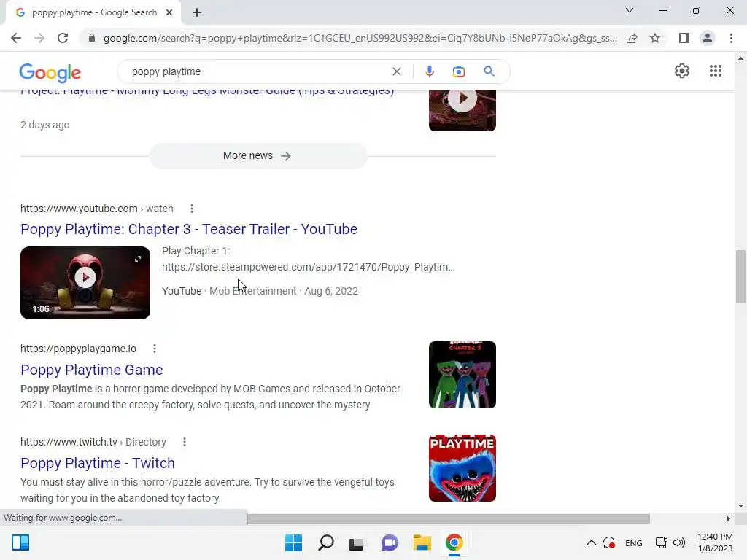Open File Explorer from the taskbar
This screenshot has height=560, width=747.
(422, 542)
